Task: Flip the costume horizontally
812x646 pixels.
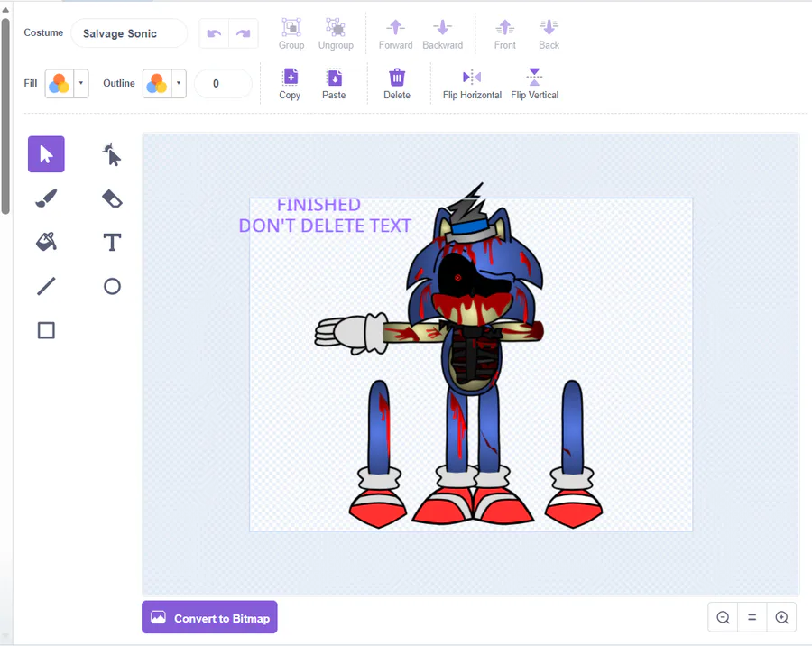Action: (472, 84)
